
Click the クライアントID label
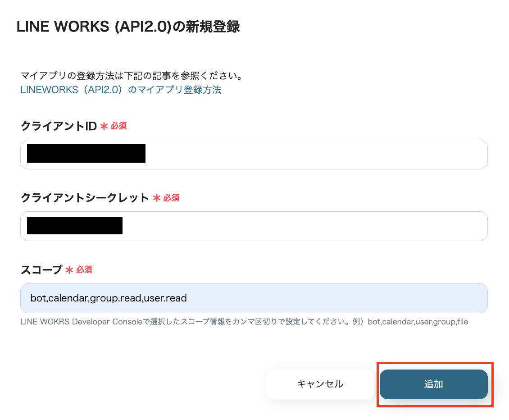click(x=59, y=126)
